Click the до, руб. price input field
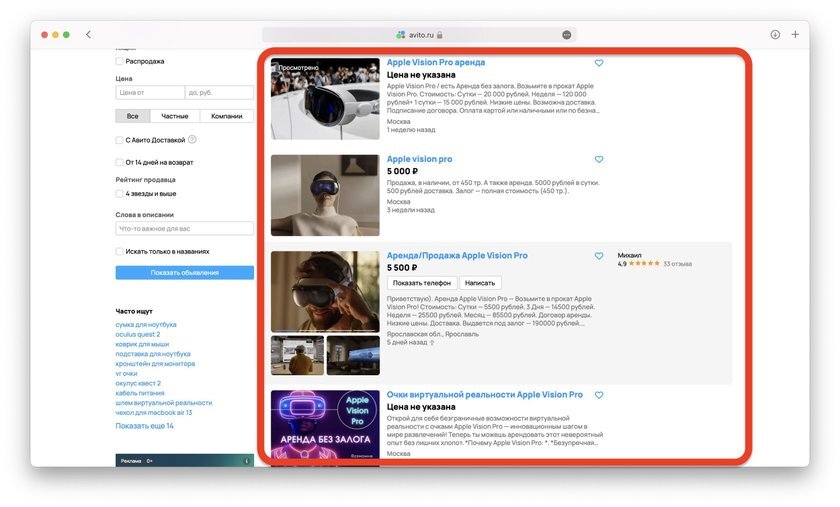This screenshot has height=507, width=840. click(219, 92)
